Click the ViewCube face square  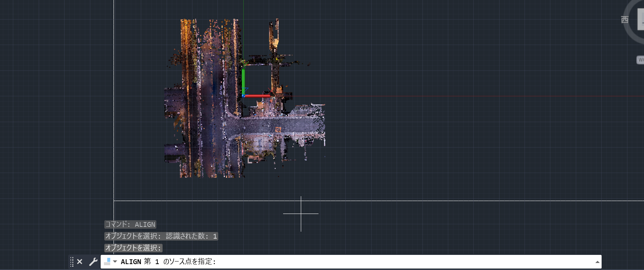[x=641, y=20]
